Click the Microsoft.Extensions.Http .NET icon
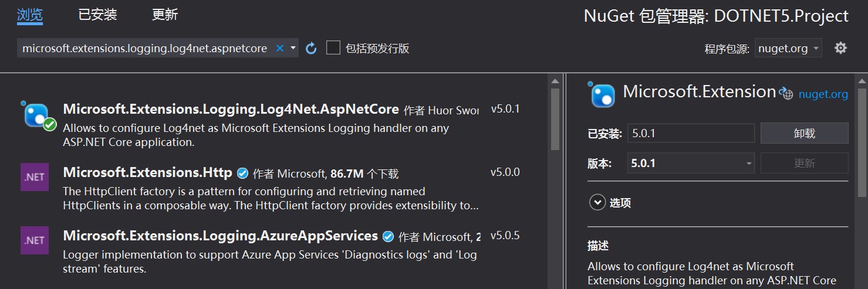 tap(35, 177)
